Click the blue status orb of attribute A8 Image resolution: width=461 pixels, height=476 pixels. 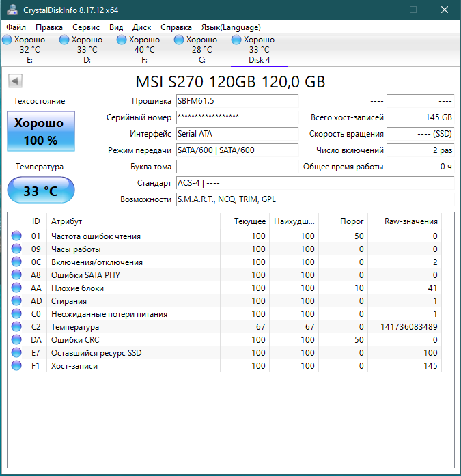16,275
